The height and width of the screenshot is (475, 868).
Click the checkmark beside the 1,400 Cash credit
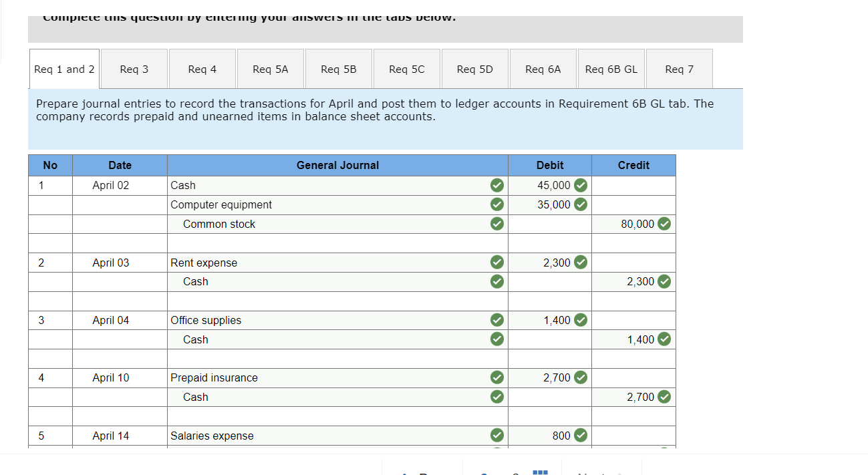[664, 339]
